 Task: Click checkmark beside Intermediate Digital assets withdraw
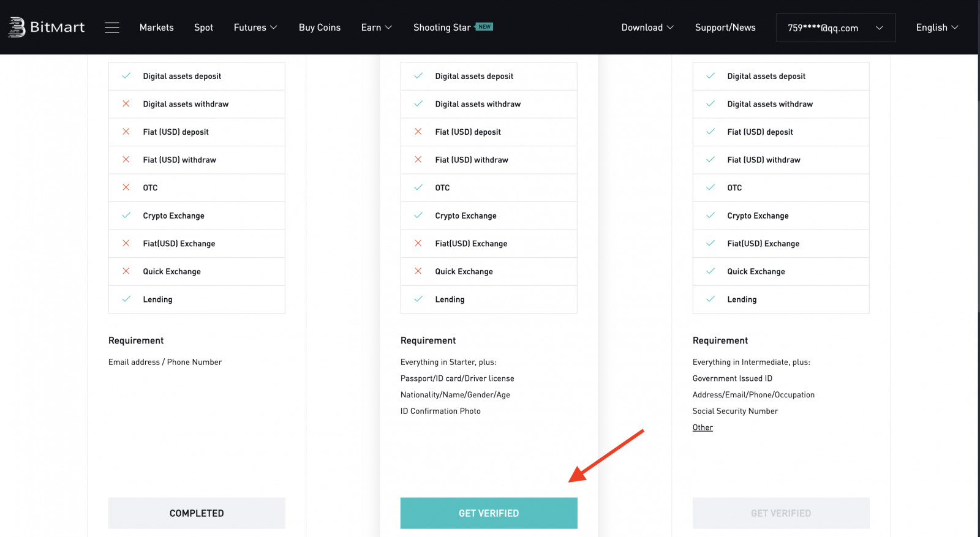418,104
